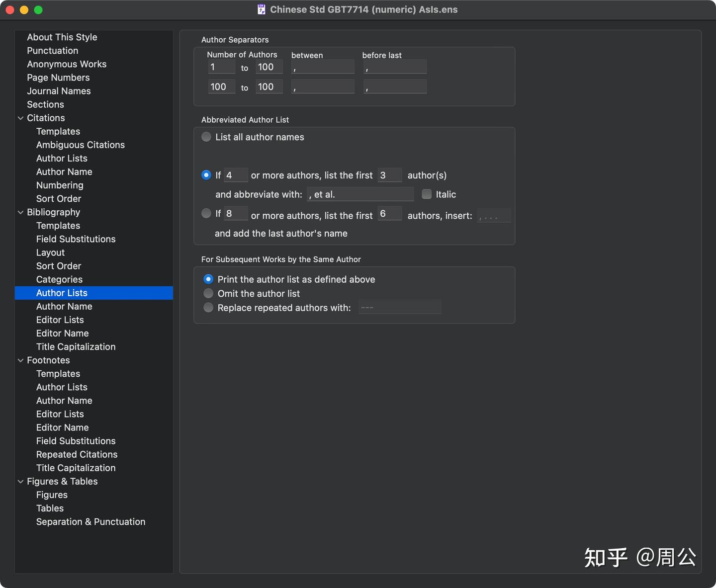
Task: Click the document icon in the title bar
Action: [262, 9]
